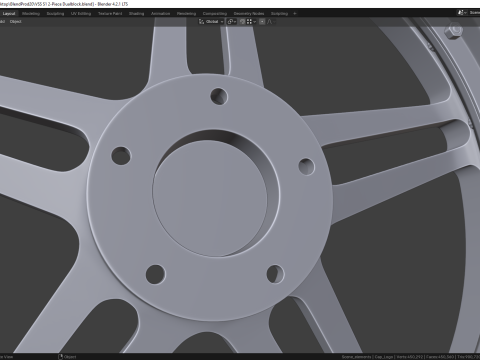Expand the Global transform orientation dropdown
Viewport: 480px width, 360px height.
(211, 22)
